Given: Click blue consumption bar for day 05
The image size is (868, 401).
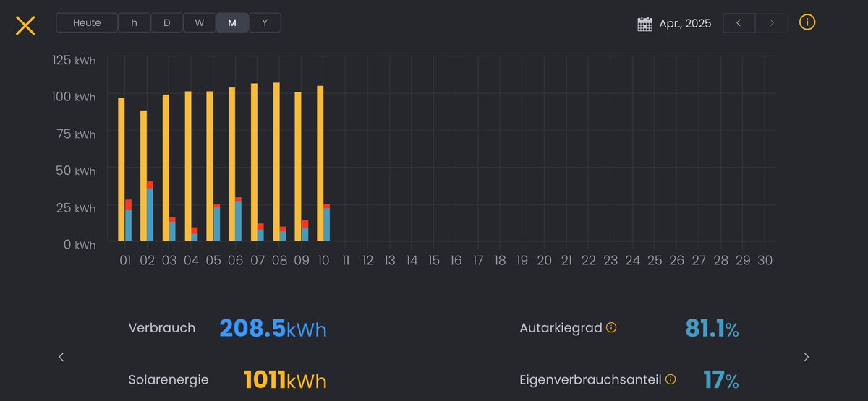Looking at the screenshot, I should click(x=216, y=224).
